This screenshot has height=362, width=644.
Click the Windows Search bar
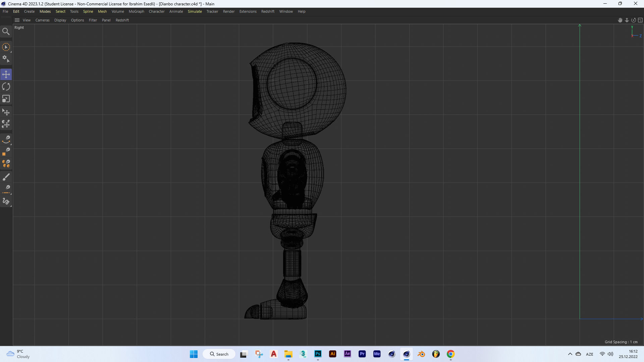coord(219,354)
